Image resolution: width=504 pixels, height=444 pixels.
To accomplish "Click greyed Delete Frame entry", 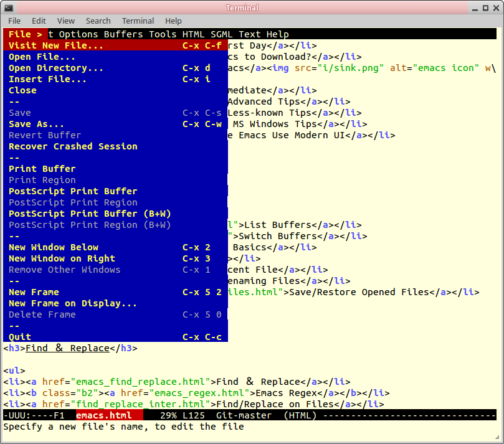I will tap(115, 314).
